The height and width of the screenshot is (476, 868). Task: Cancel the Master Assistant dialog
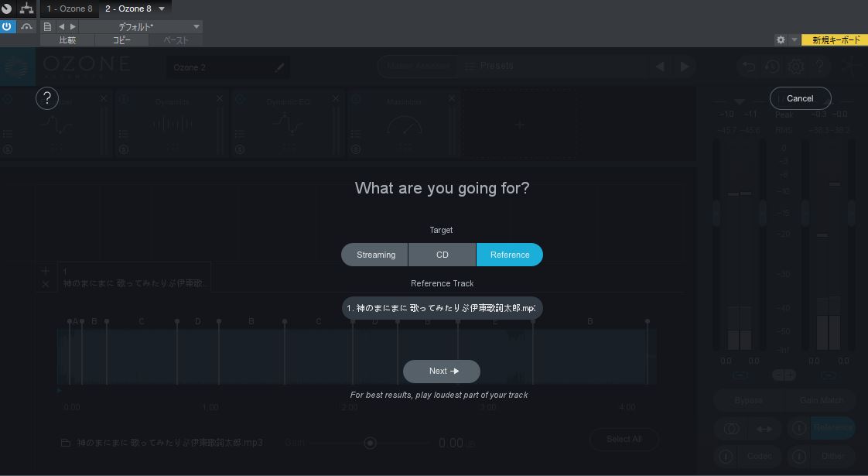tap(800, 98)
